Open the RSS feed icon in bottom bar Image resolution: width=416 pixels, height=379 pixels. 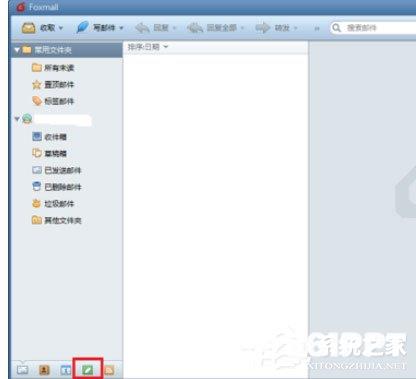(x=109, y=369)
